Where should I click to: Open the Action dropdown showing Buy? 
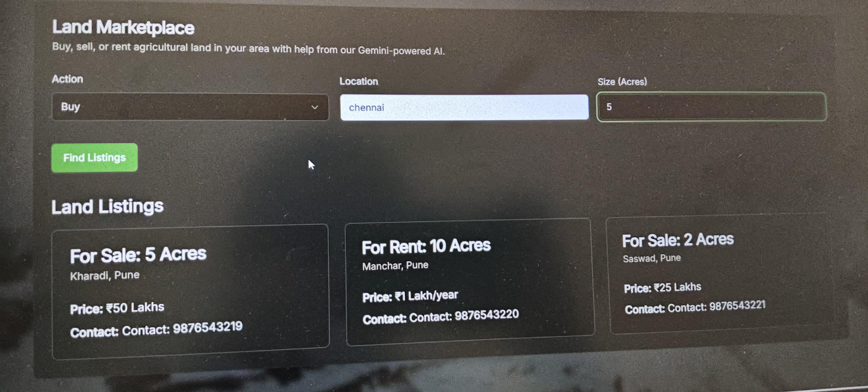tap(190, 107)
